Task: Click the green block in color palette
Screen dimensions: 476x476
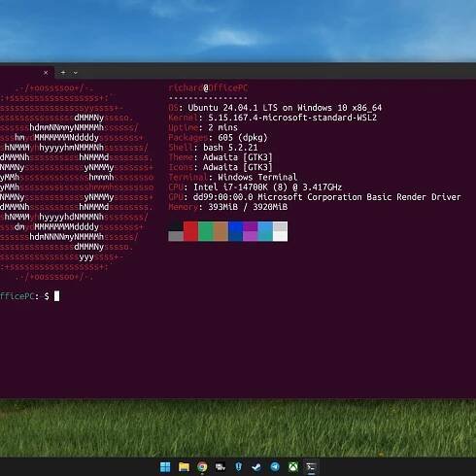Action: 206,231
